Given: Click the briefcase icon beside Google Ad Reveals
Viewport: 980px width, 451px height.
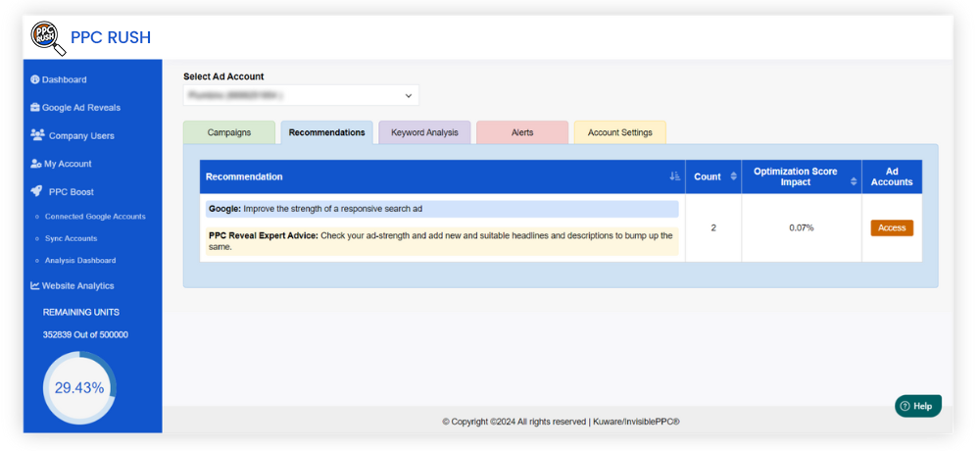Looking at the screenshot, I should pyautogui.click(x=35, y=108).
